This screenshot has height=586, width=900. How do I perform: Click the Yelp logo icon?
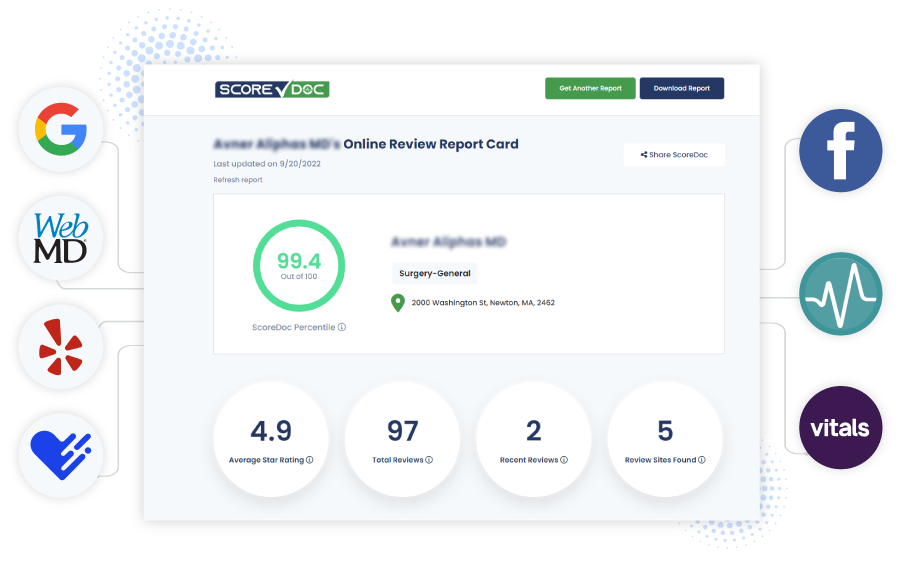61,347
